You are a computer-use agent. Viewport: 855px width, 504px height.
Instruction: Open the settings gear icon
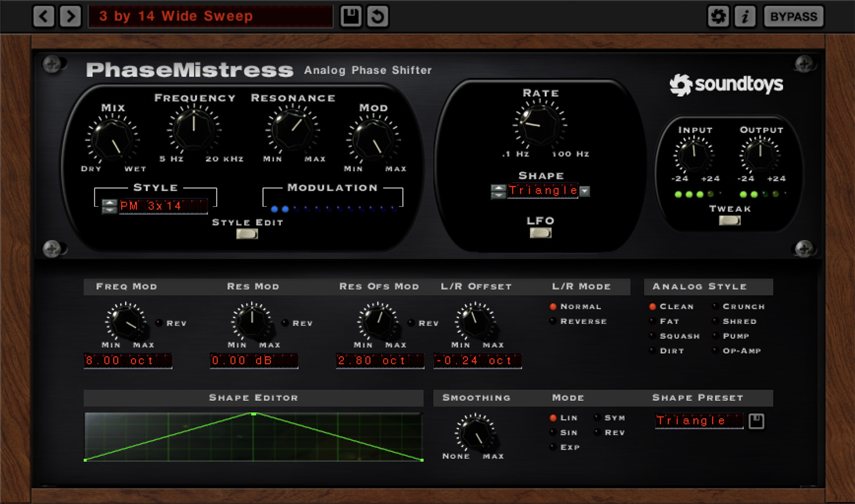[x=718, y=16]
